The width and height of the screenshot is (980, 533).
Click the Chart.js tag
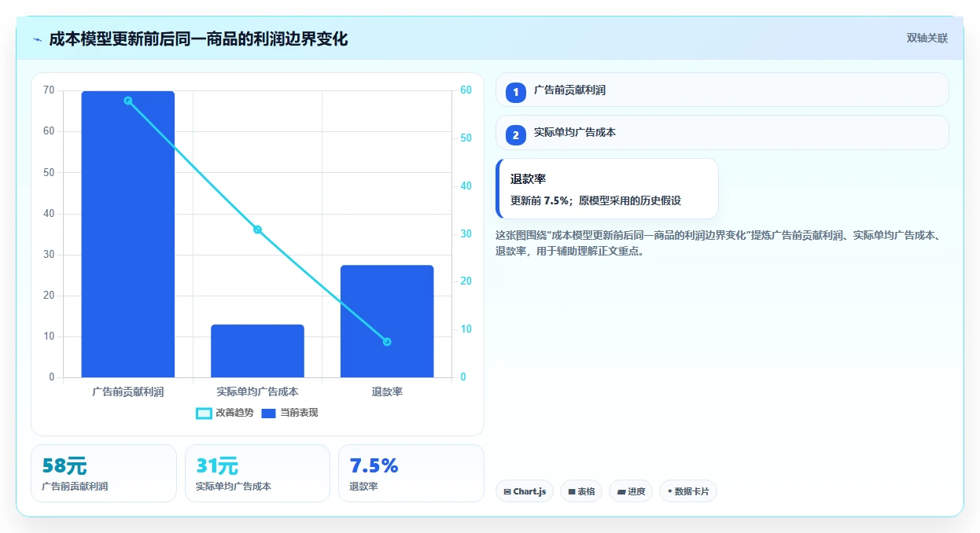tap(525, 491)
